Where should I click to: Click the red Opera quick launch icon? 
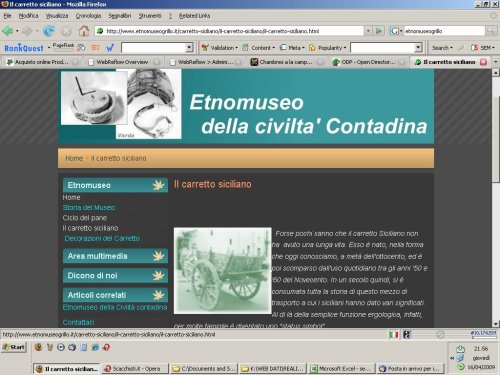[x=106, y=347]
